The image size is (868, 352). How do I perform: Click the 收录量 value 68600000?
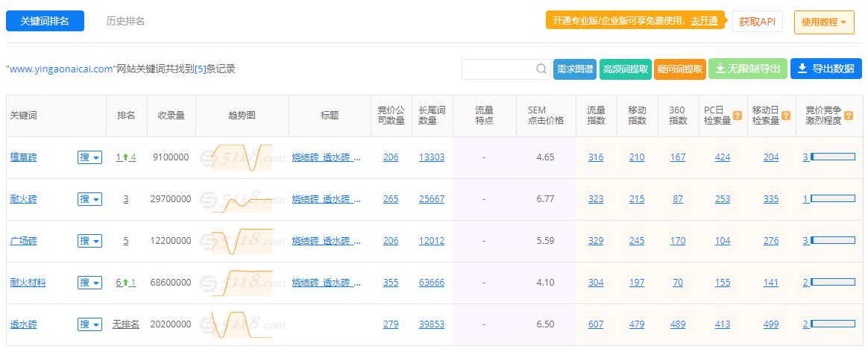(171, 283)
